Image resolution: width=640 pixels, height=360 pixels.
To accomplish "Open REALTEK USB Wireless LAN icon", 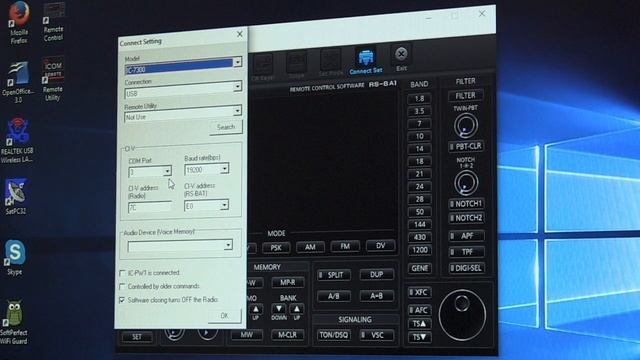I will [17, 141].
